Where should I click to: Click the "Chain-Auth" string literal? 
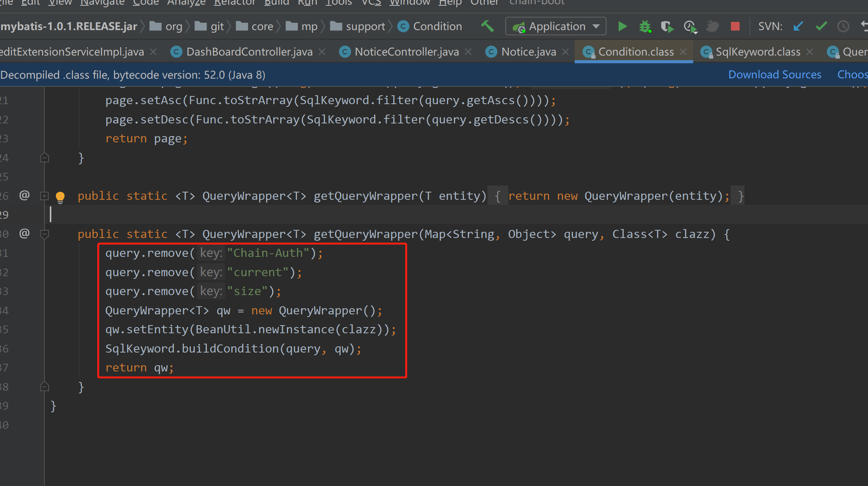click(x=268, y=253)
